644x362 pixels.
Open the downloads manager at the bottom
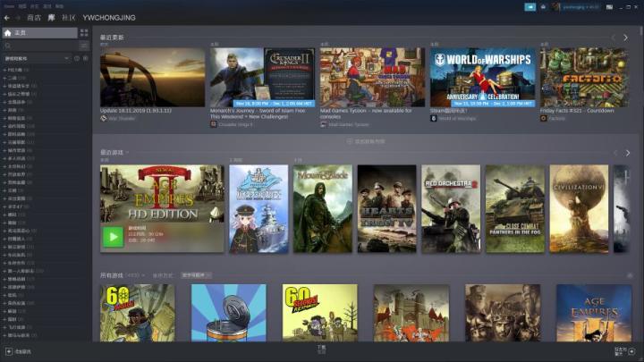point(322,349)
